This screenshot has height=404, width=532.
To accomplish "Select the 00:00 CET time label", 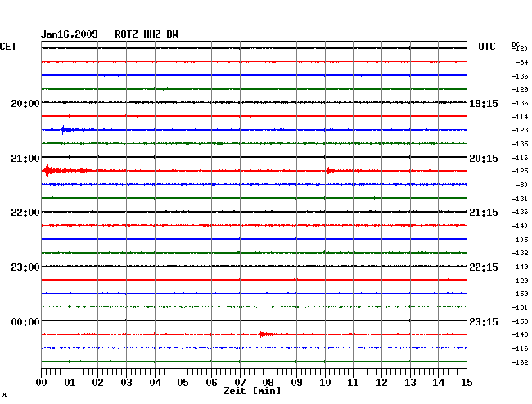I will pos(25,321).
